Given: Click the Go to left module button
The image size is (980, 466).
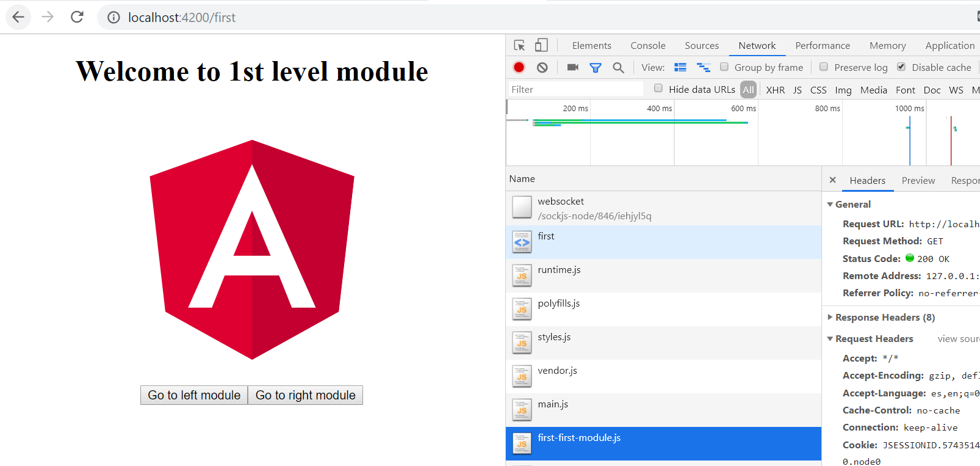Looking at the screenshot, I should [x=194, y=395].
